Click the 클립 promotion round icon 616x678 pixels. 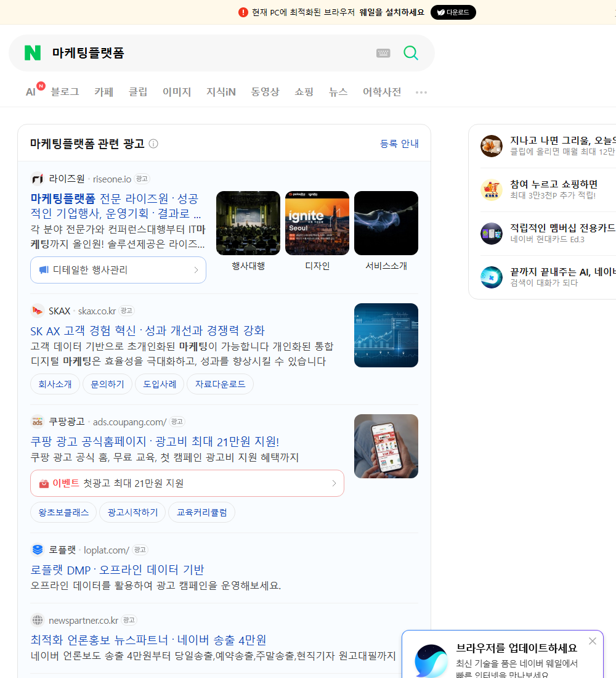(x=492, y=145)
